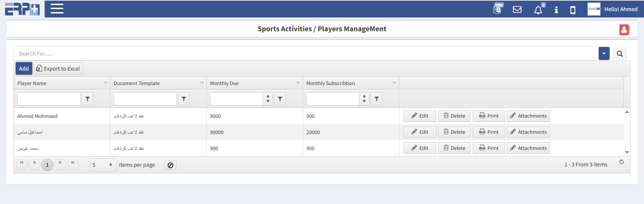This screenshot has height=204, width=644.
Task: Expand the search options dropdown arrow
Action: pyautogui.click(x=604, y=54)
